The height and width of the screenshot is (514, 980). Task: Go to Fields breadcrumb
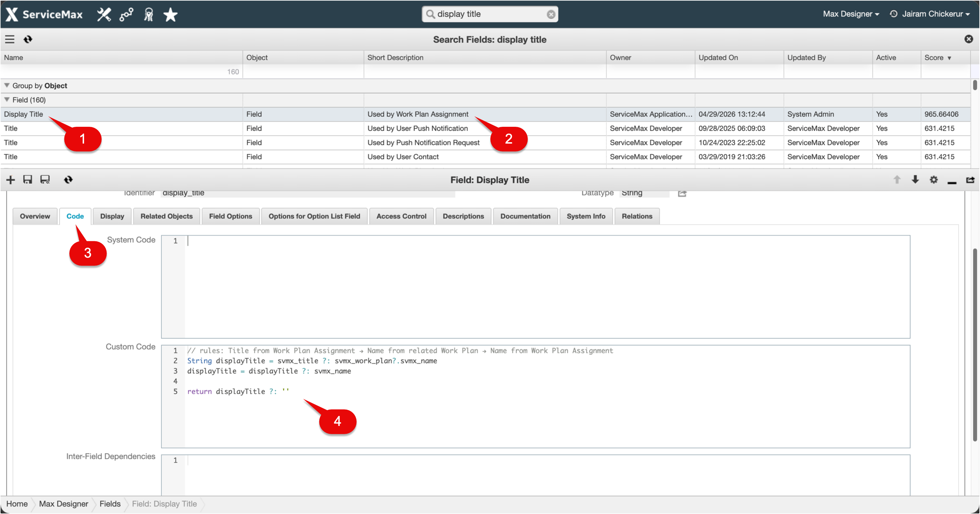110,504
